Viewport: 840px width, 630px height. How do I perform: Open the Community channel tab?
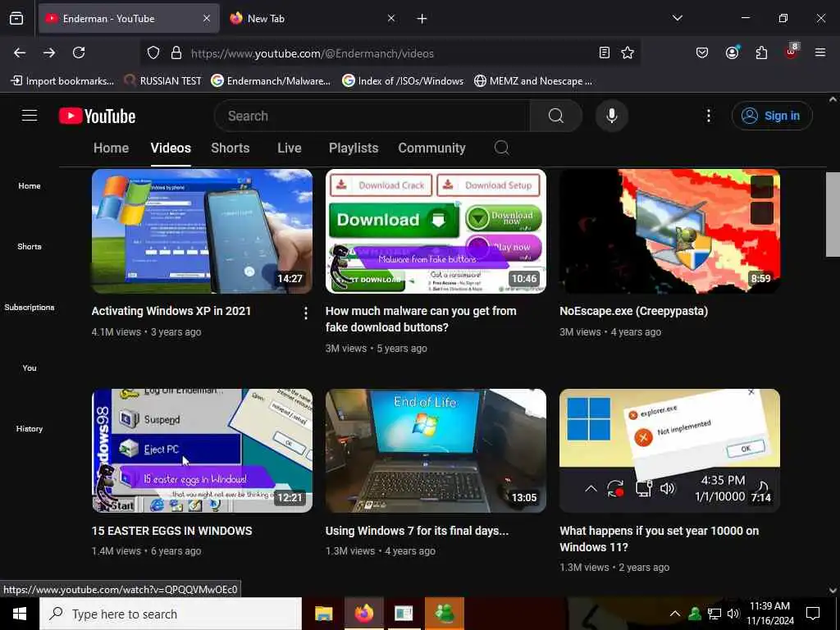click(x=431, y=148)
